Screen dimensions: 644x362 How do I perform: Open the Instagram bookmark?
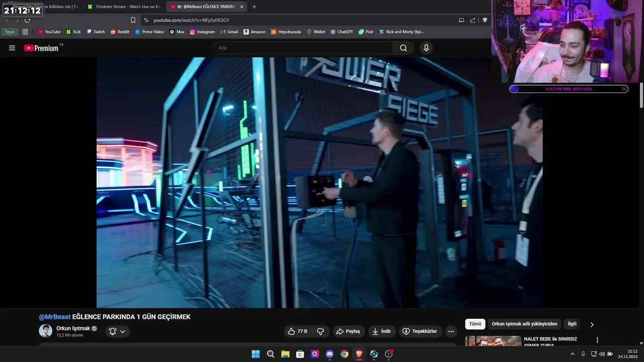(x=202, y=32)
